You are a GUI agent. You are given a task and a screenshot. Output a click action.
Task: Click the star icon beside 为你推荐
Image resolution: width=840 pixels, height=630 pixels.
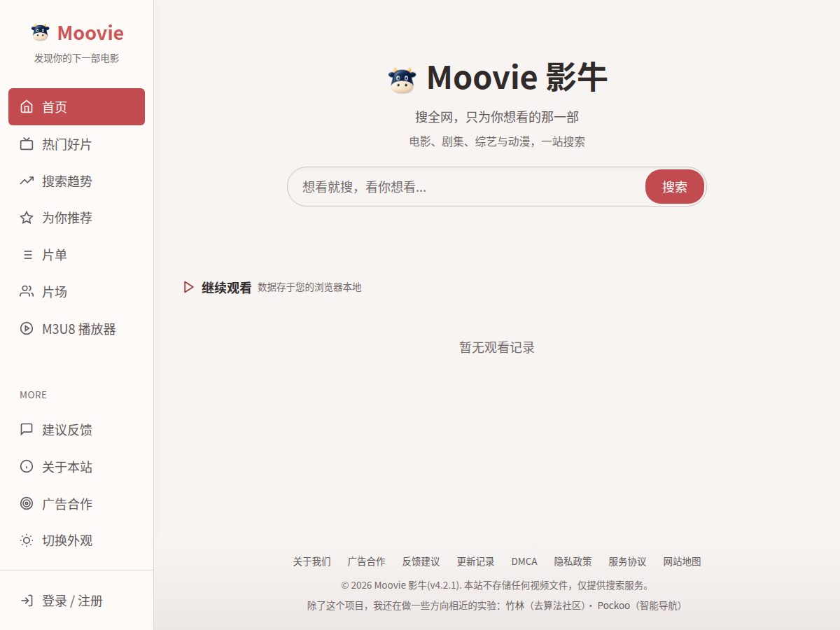coord(27,218)
